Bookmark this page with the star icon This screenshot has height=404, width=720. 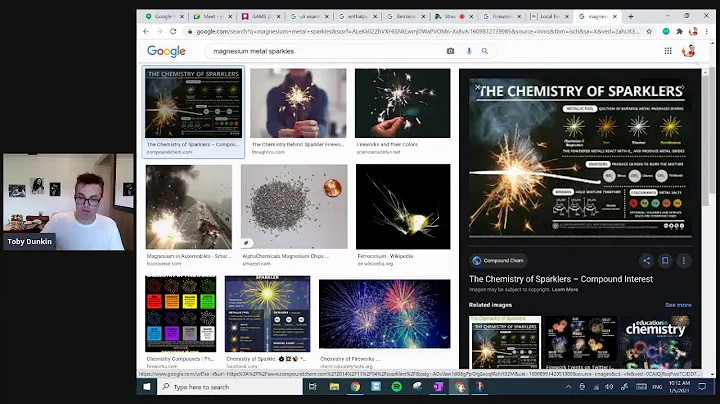click(649, 31)
